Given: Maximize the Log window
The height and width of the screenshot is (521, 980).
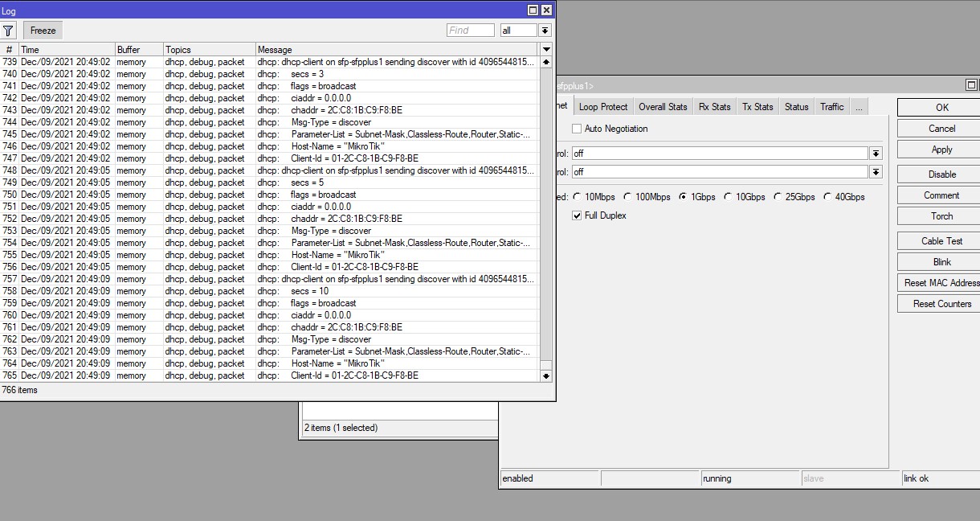Looking at the screenshot, I should (x=533, y=10).
